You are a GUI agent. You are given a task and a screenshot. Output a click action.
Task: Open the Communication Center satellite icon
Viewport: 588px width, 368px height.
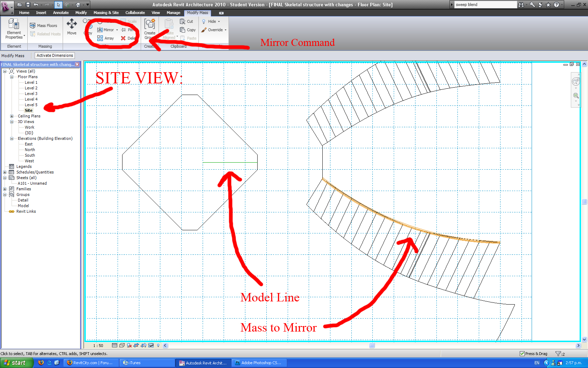[x=540, y=5]
